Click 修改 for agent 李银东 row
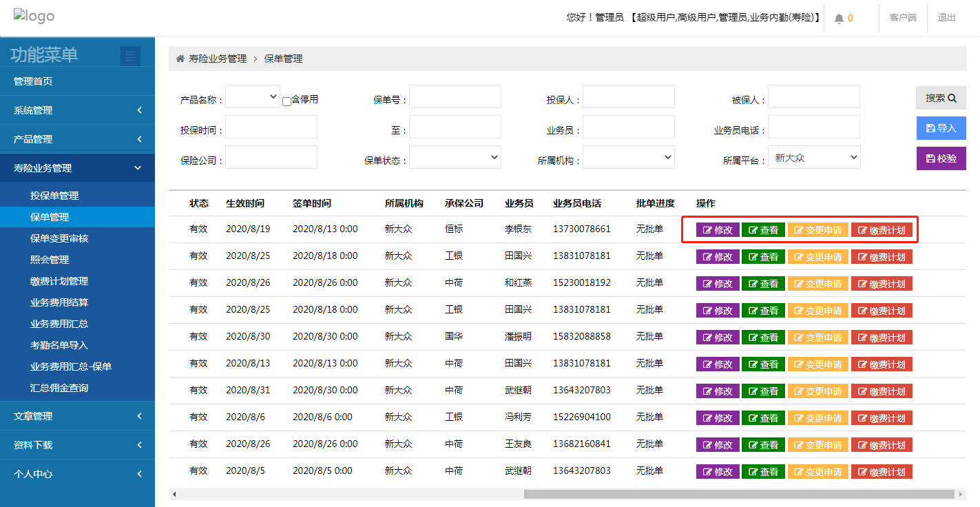Viewport: 980px width, 507px height. (718, 230)
